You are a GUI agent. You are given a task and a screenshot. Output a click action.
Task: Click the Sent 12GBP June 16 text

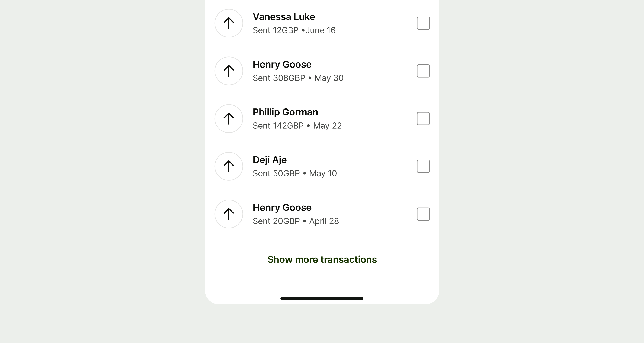(x=294, y=30)
